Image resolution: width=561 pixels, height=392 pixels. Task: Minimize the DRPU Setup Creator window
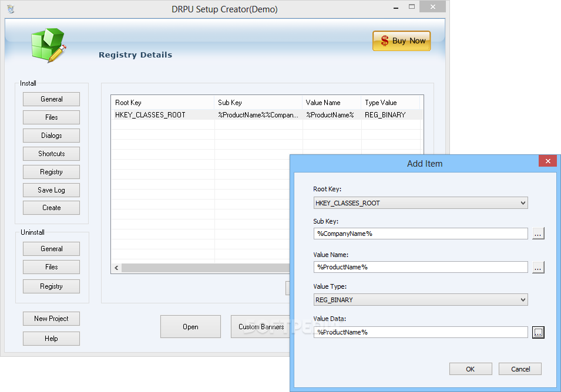point(396,7)
